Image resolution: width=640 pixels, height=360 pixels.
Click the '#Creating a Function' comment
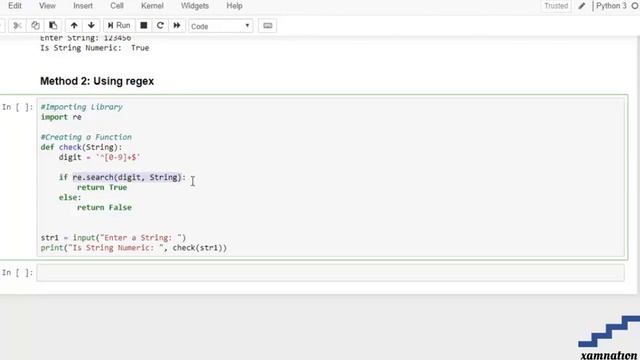[x=86, y=137]
